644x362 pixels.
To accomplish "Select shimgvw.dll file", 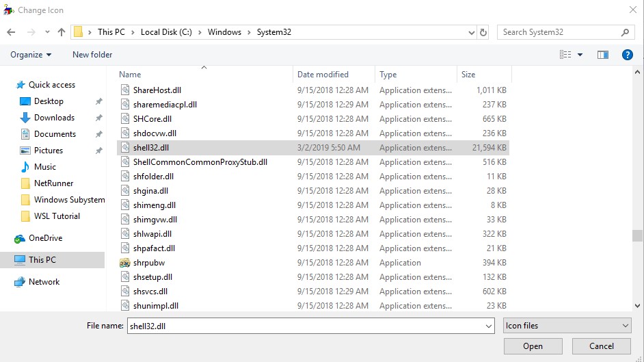I will tap(155, 220).
